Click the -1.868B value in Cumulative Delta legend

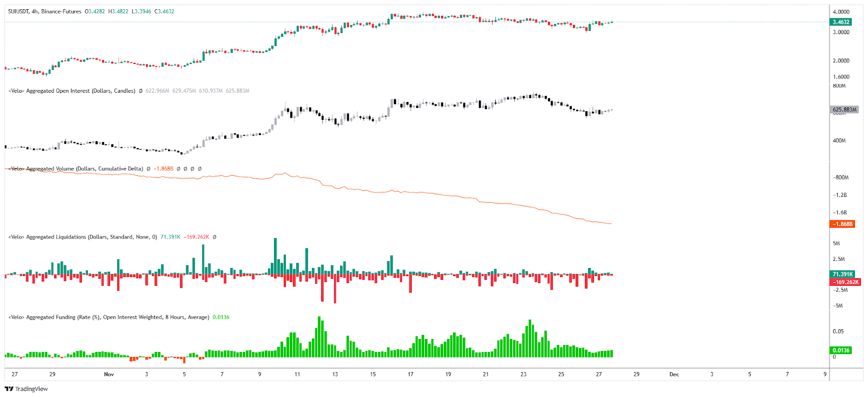click(163, 169)
